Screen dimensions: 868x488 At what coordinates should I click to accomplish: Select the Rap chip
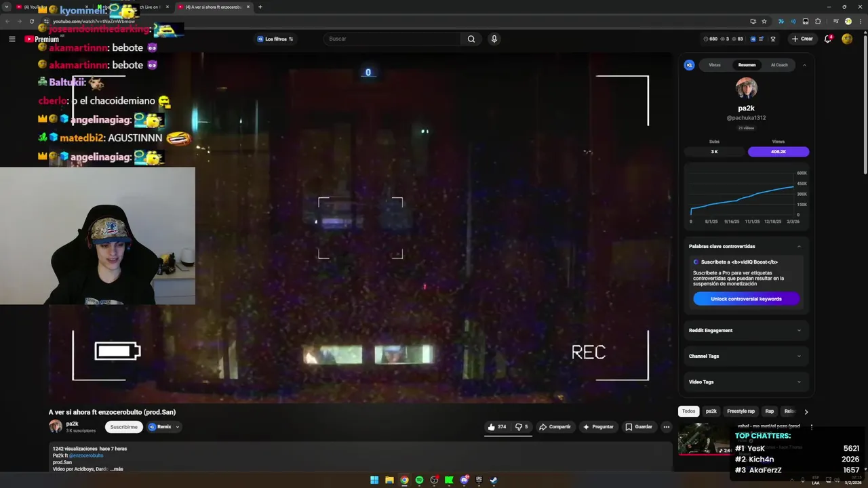[x=770, y=411]
